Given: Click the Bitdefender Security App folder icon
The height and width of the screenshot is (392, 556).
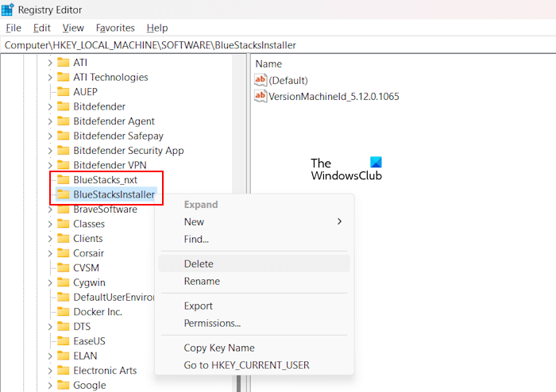Looking at the screenshot, I should click(x=63, y=150).
